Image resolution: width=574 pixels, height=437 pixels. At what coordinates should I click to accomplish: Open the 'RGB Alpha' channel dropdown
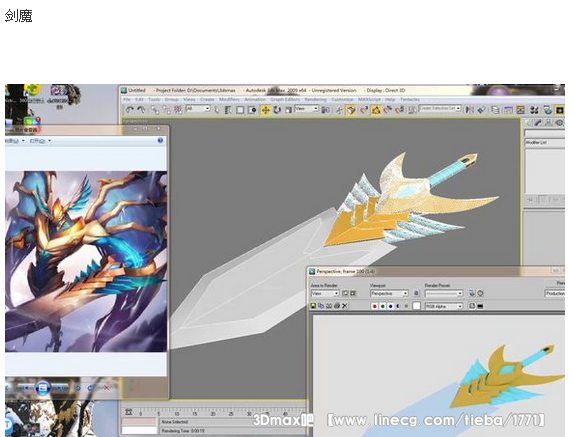(444, 306)
